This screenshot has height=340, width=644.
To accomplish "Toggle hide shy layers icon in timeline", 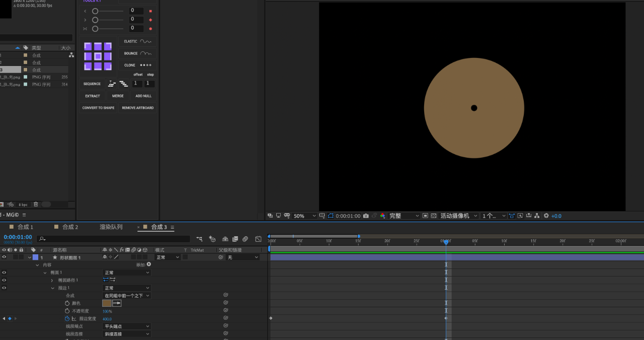I will [225, 239].
